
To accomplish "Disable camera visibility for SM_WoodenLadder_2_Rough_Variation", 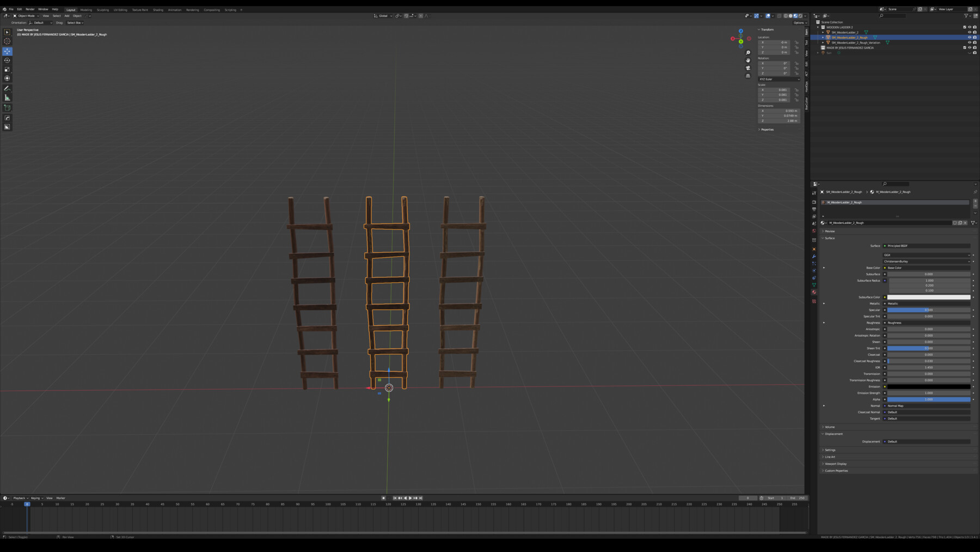I will coord(974,43).
